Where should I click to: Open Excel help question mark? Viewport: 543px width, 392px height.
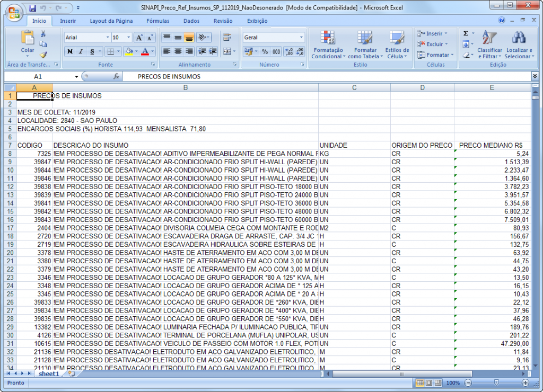pyautogui.click(x=502, y=20)
